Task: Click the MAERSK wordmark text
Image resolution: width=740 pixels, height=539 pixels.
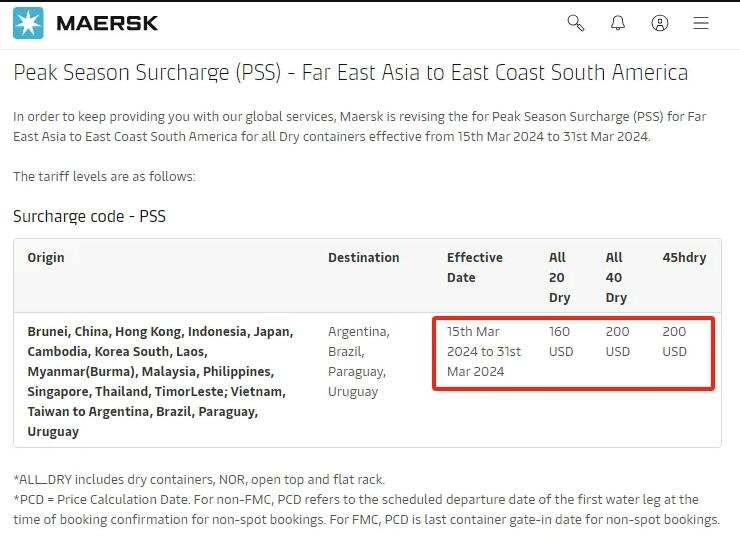Action: click(x=107, y=23)
